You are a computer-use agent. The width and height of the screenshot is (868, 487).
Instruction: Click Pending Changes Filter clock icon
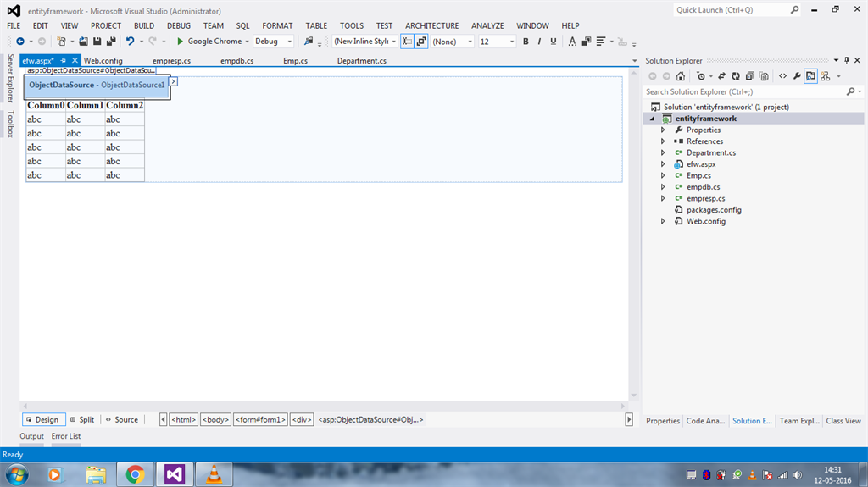tap(701, 76)
